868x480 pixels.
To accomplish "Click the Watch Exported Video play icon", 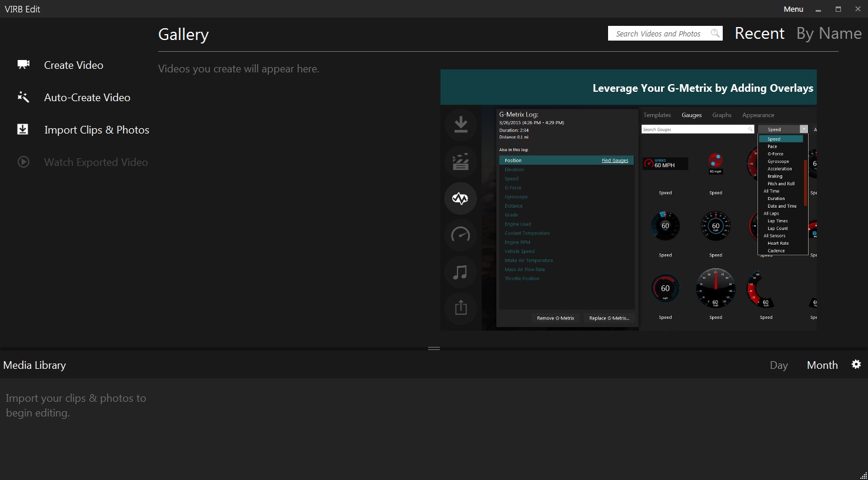I will pyautogui.click(x=24, y=162).
